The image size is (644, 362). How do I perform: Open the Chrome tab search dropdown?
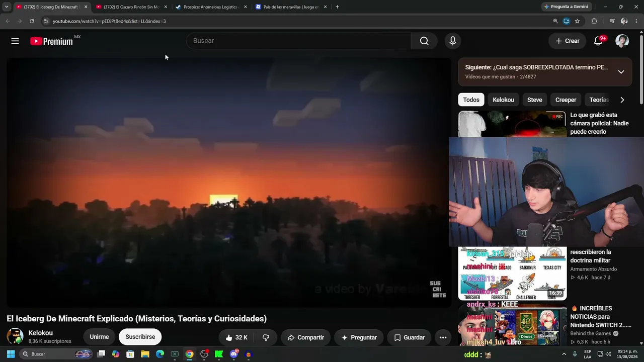point(7,7)
